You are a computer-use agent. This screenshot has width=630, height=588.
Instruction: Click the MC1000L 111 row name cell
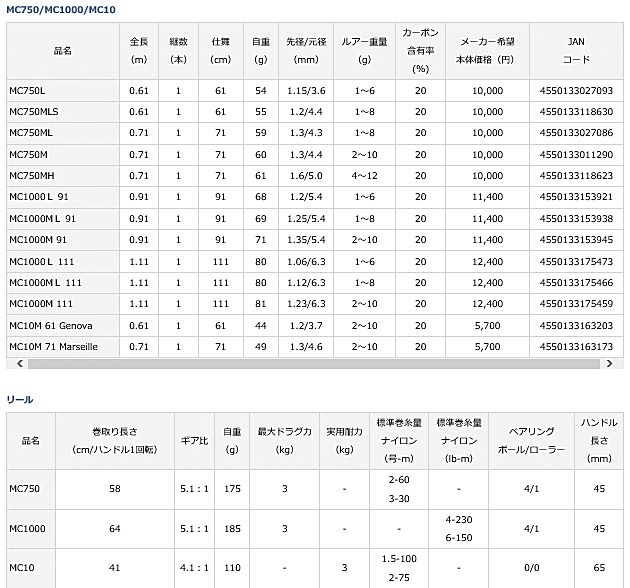point(63,262)
